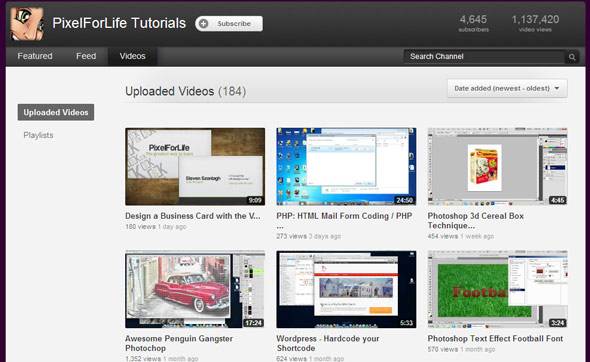Click the plus icon in Subscribe button

tap(204, 24)
